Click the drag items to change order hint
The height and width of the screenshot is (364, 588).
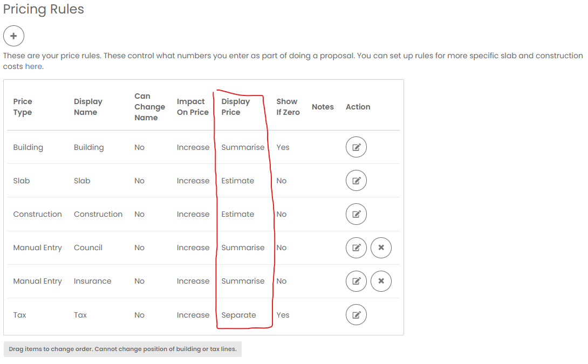coord(122,349)
